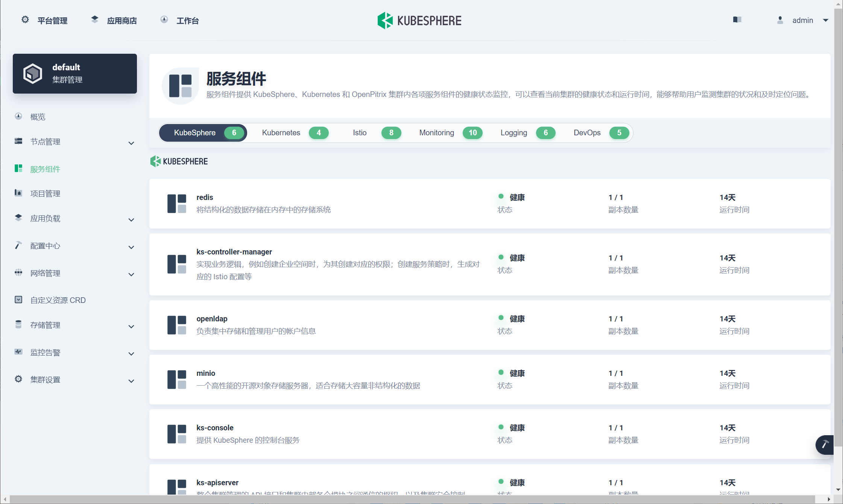Expand the 节点管理 sidebar menu

[131, 143]
